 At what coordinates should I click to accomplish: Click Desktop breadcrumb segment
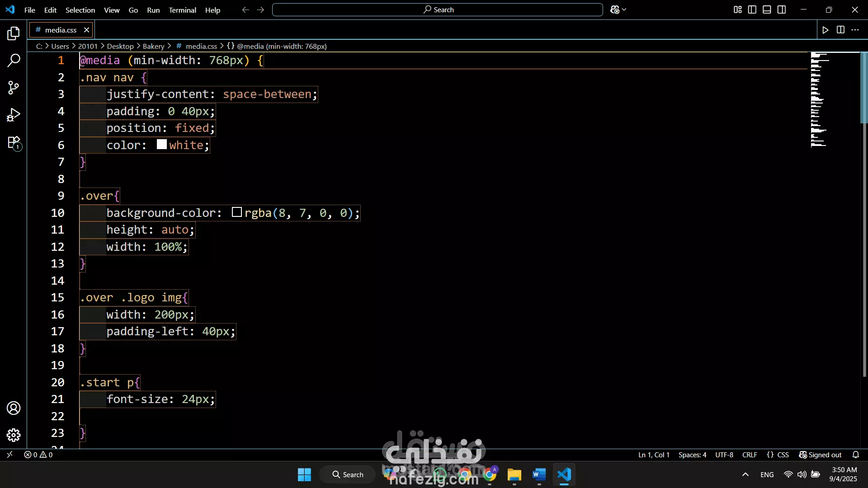tap(120, 46)
